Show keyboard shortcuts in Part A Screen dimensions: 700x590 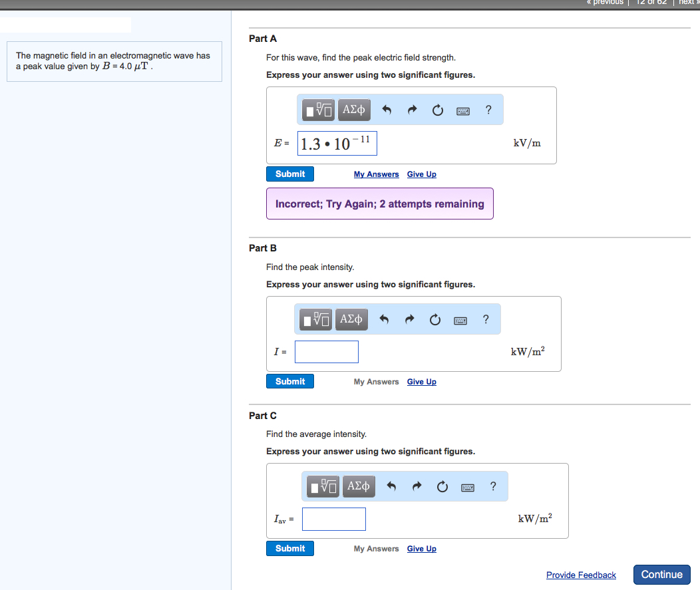(463, 110)
